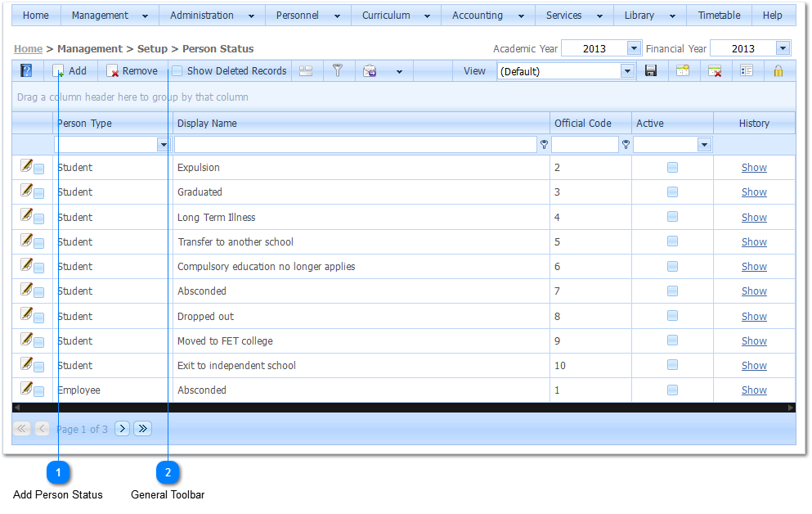Screen dimensions: 812x514
Task: Open the Accounting menu
Action: pos(488,16)
